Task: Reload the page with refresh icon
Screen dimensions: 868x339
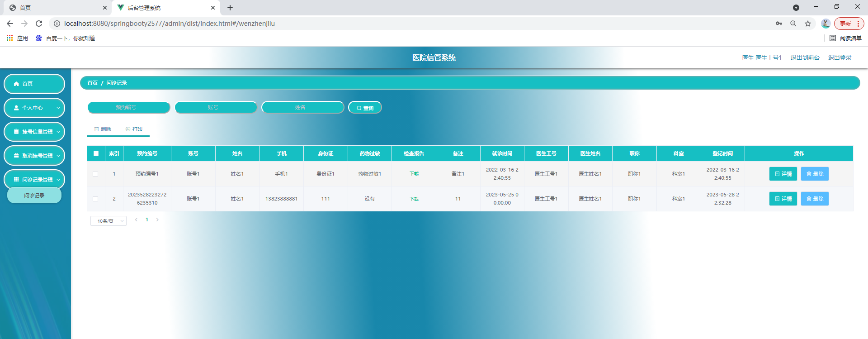Action: [39, 24]
